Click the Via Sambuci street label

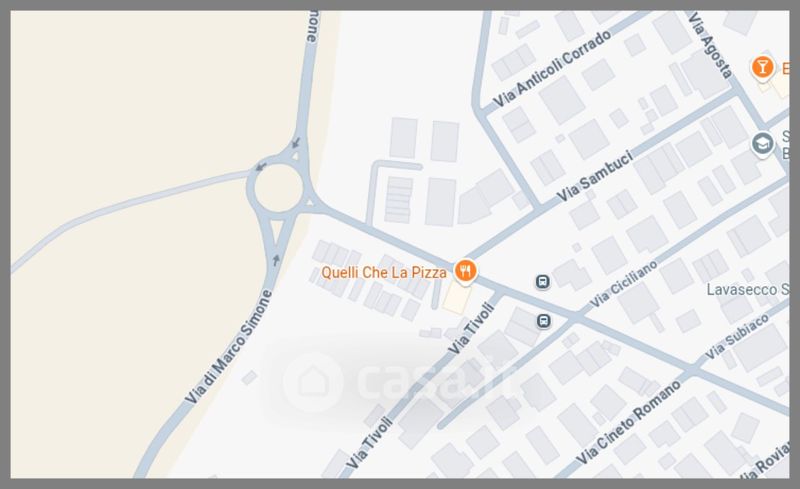coord(594,176)
